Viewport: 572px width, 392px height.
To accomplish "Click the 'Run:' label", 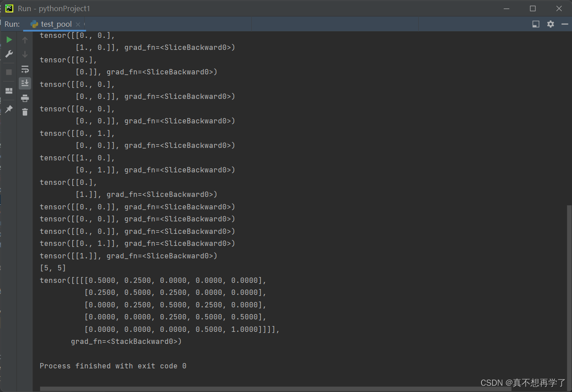I will click(x=12, y=24).
